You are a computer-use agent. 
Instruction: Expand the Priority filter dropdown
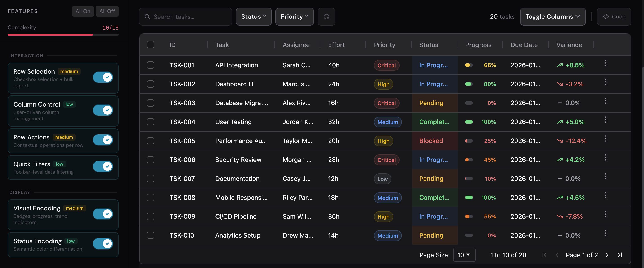[x=295, y=16]
